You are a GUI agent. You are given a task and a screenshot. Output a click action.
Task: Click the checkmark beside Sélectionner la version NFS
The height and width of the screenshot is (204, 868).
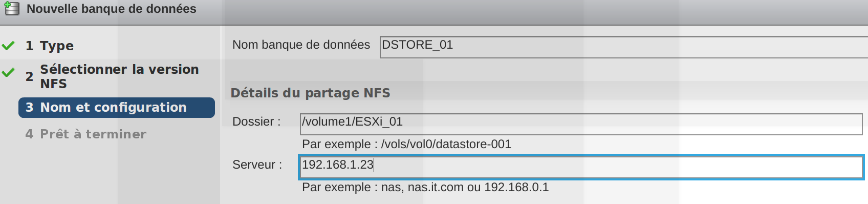(x=8, y=72)
